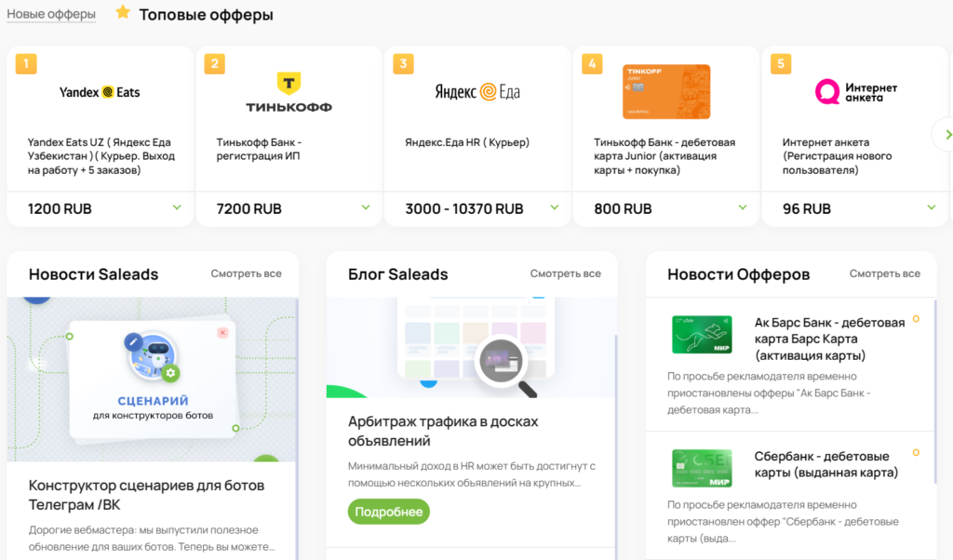This screenshot has width=953, height=560.
Task: Click the rank badge number 3
Action: tap(404, 64)
